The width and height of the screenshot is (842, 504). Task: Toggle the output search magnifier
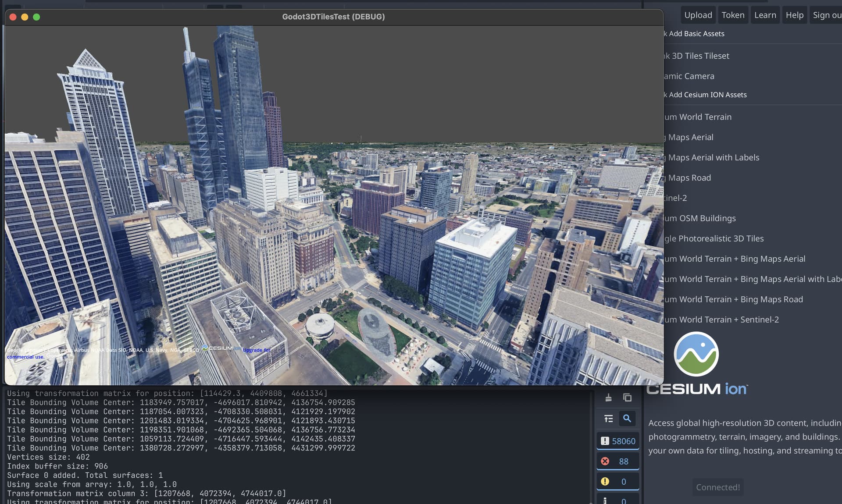[x=627, y=419]
